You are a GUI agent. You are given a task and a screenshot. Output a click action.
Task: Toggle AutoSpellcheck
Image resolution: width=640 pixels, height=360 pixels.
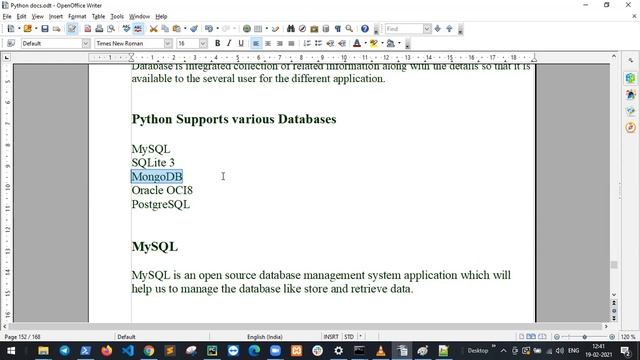pyautogui.click(x=138, y=29)
